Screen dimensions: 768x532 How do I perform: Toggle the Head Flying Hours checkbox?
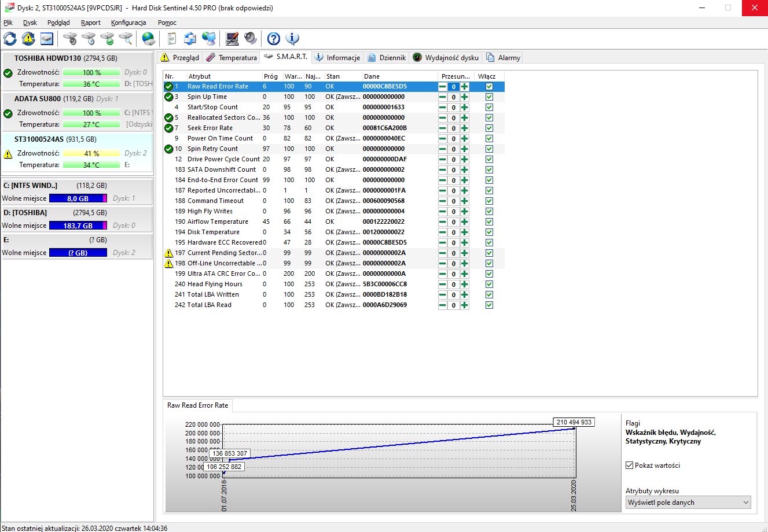click(x=489, y=285)
